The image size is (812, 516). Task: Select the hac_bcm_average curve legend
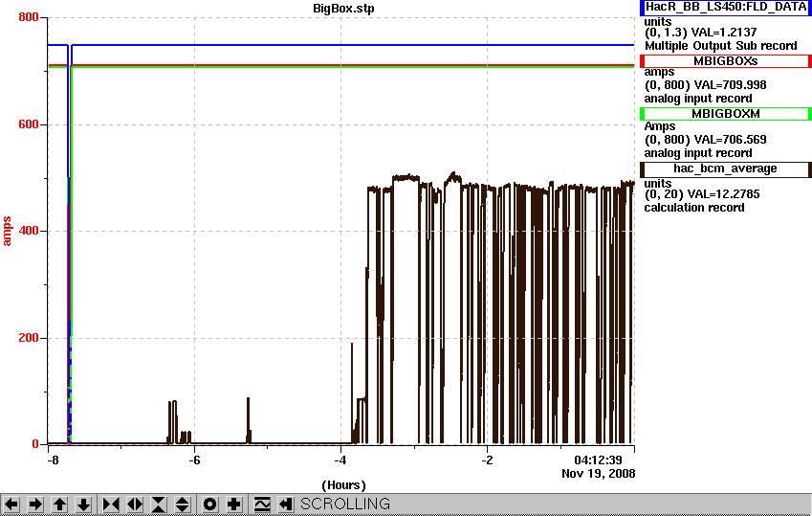[726, 168]
